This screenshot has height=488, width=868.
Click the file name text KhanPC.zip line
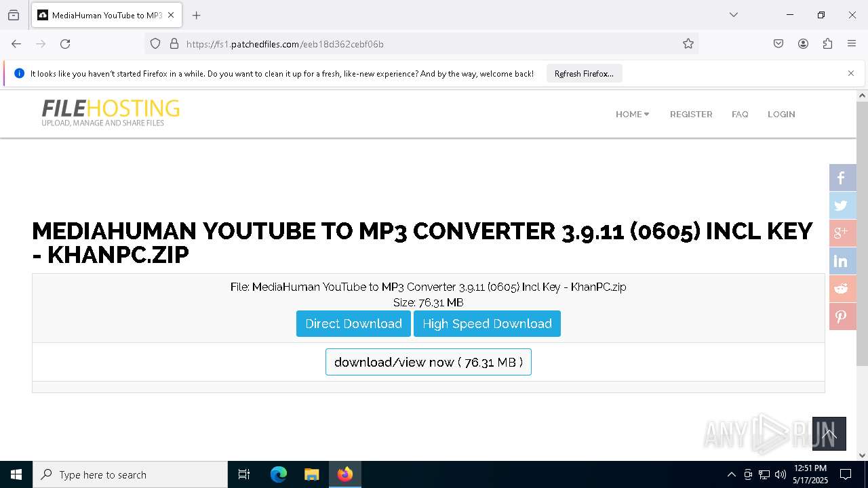coord(429,287)
